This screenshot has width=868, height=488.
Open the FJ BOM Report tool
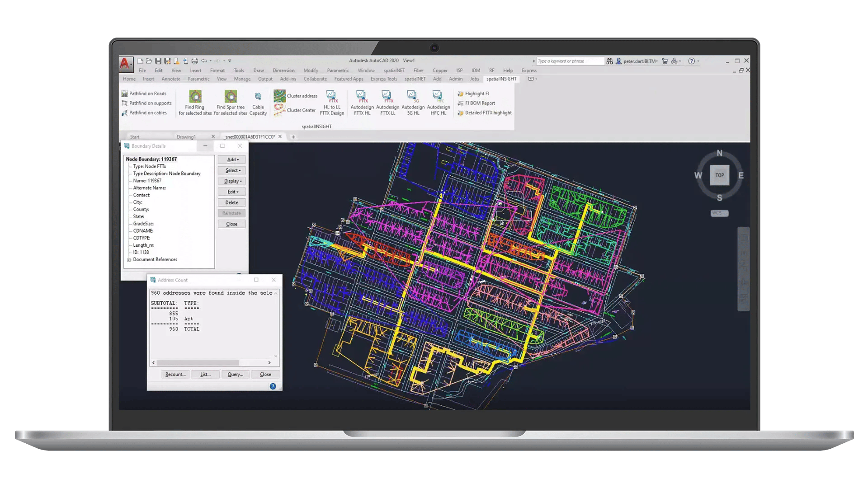tap(476, 103)
